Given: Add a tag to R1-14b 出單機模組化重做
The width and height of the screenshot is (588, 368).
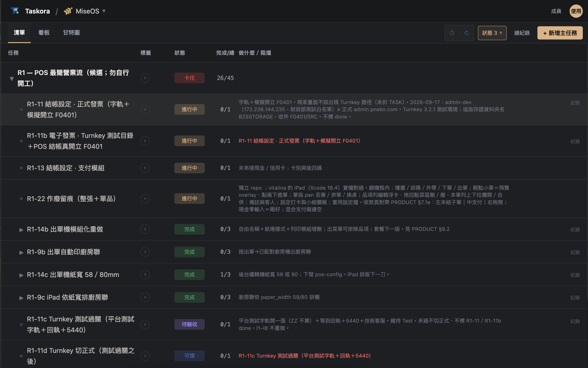Looking at the screenshot, I should pos(145,229).
